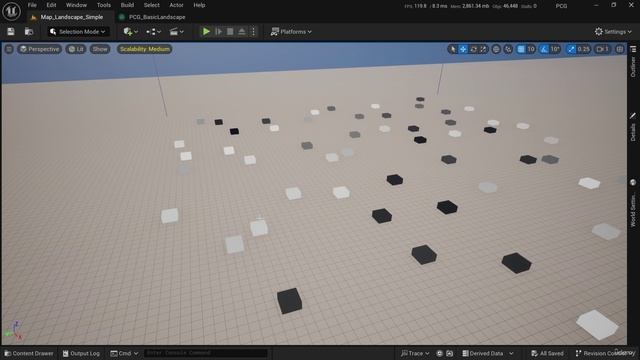Open the Cinematics clapperboard dropdown

176,31
